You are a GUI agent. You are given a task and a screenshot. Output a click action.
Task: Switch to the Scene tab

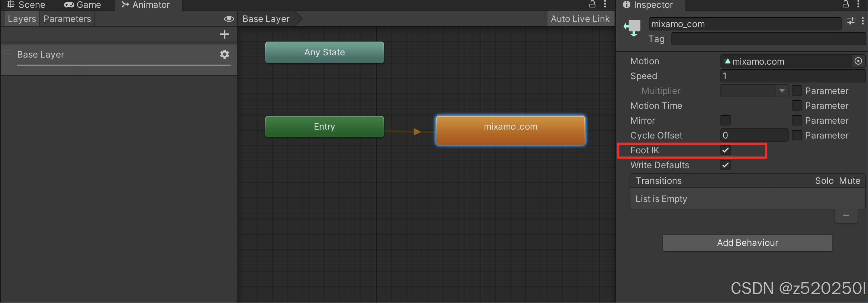coord(26,5)
